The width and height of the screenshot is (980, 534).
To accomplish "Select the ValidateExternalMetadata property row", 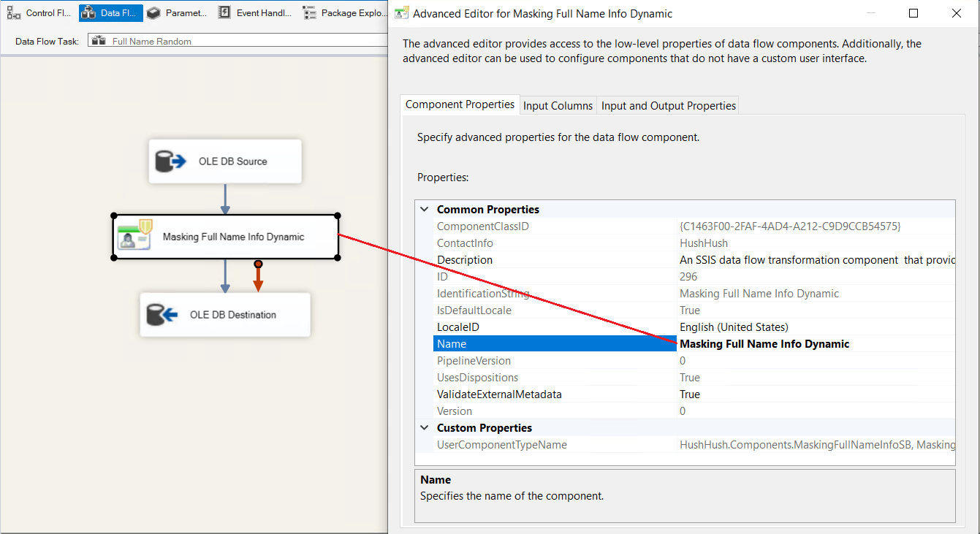I will (x=498, y=394).
